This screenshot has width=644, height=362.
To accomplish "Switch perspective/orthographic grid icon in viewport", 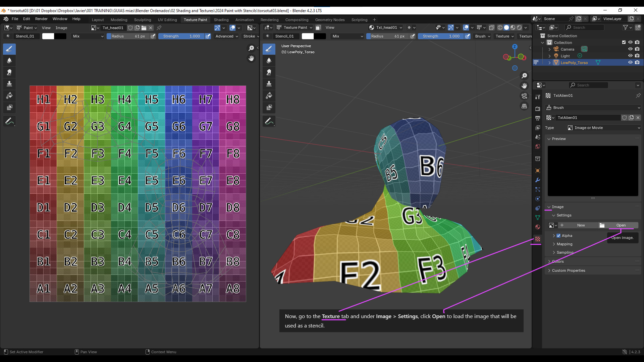I will [x=524, y=106].
